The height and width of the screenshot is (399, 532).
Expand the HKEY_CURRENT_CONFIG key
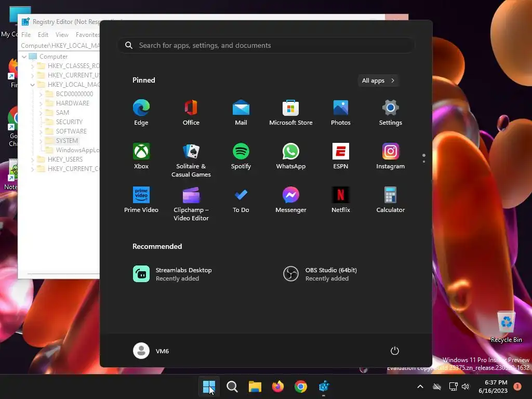33,169
